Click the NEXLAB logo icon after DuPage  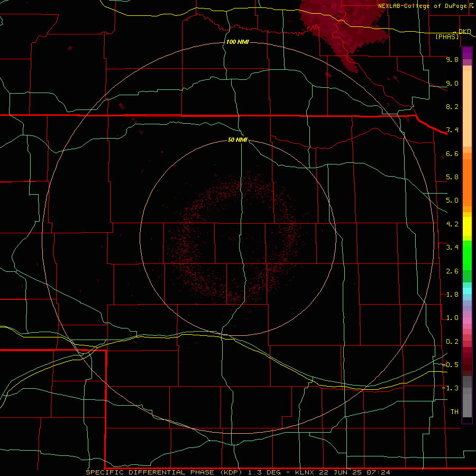tap(471, 5)
